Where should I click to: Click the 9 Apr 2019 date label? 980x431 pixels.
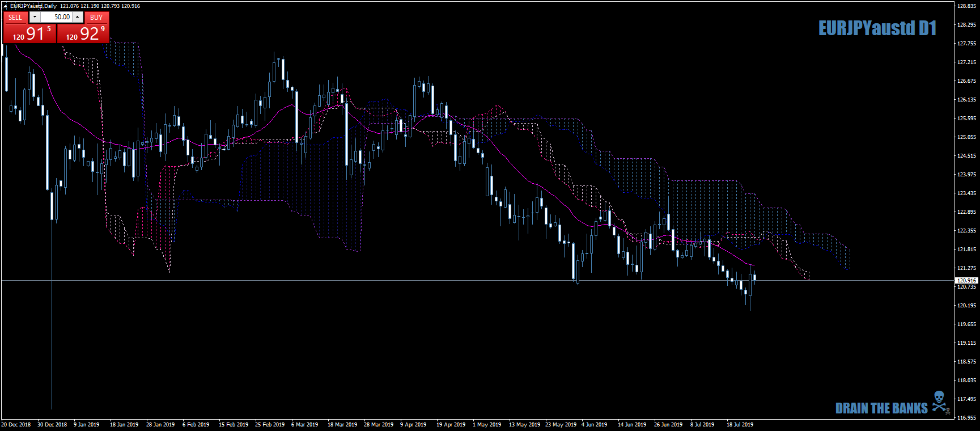coord(413,424)
